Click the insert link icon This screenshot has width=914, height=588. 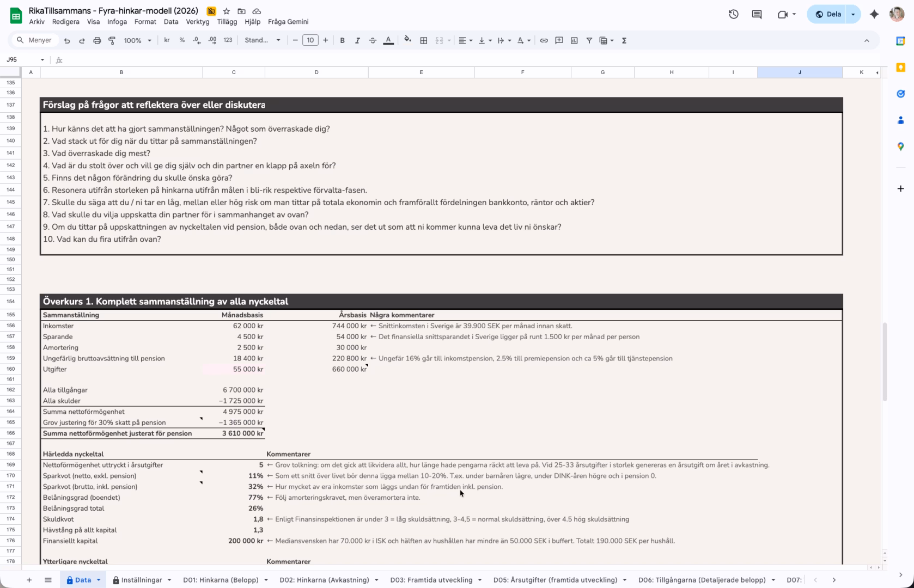coord(544,40)
